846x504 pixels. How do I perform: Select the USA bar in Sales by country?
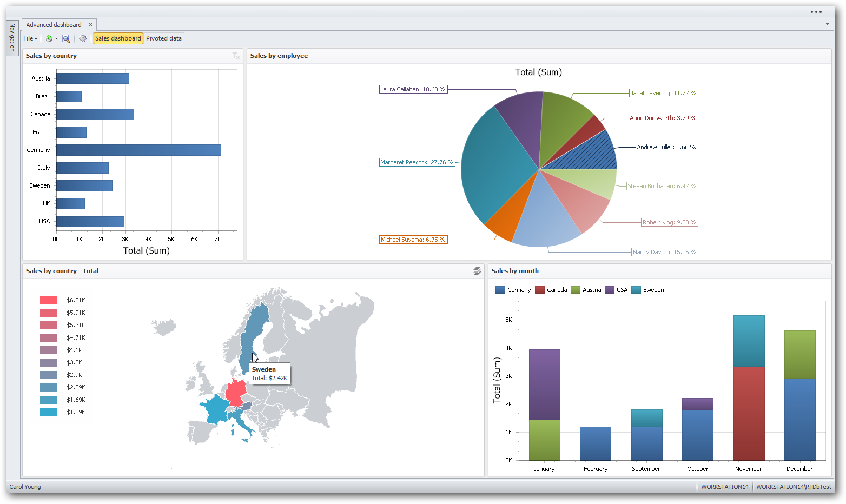pos(90,221)
